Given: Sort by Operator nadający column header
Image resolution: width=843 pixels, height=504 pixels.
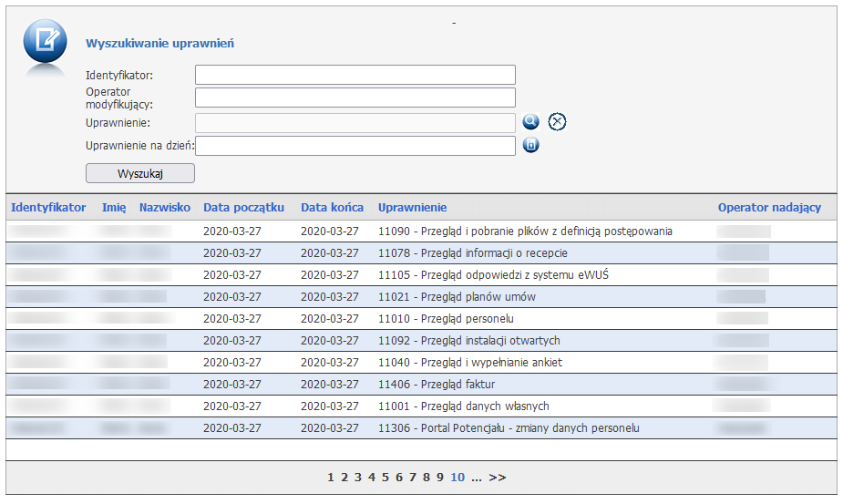Looking at the screenshot, I should tap(769, 208).
